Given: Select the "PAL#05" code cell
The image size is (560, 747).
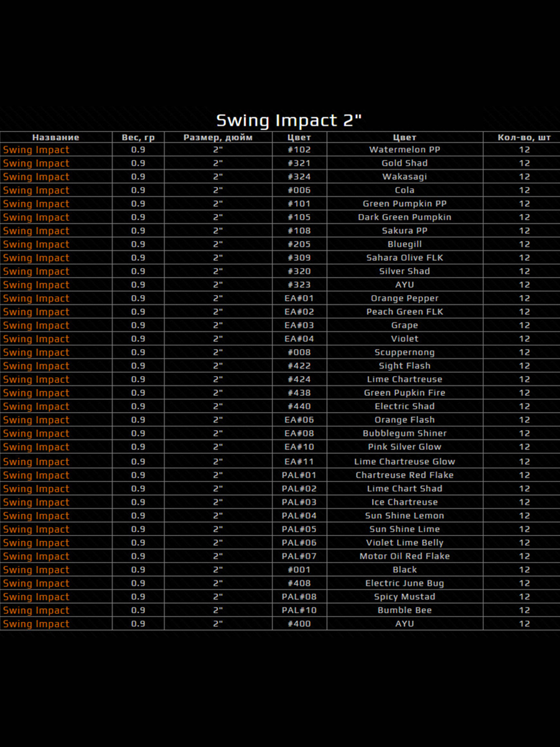Looking at the screenshot, I should pos(299,529).
